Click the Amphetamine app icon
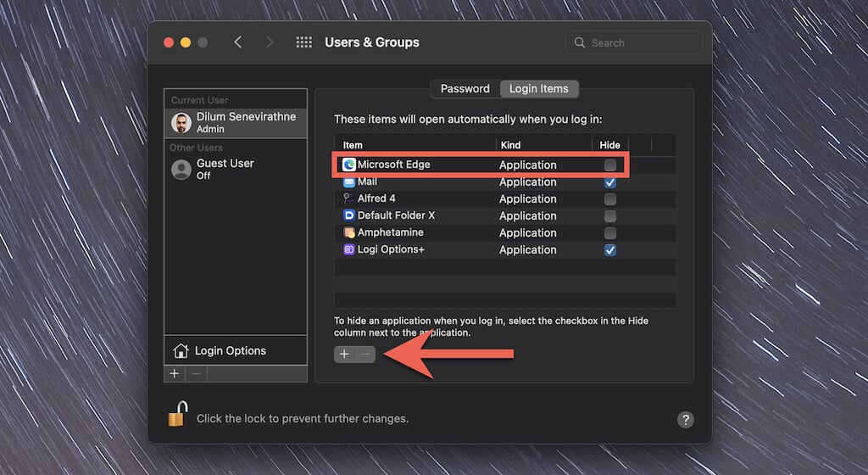This screenshot has width=868, height=475. pyautogui.click(x=349, y=232)
